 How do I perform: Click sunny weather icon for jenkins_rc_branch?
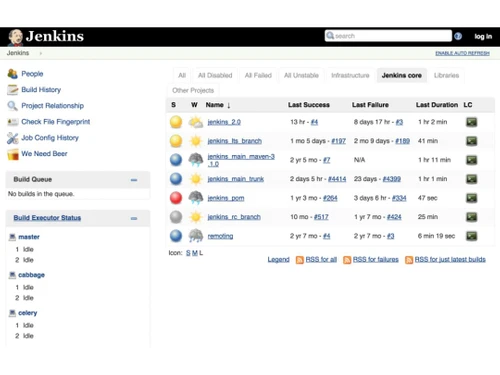(x=196, y=217)
